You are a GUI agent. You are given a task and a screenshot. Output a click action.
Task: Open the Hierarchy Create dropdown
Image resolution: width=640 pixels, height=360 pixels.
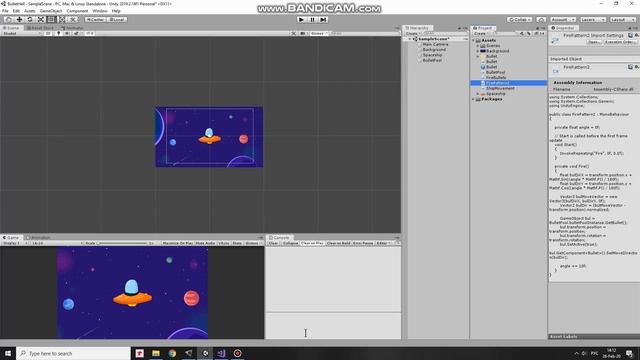(412, 33)
